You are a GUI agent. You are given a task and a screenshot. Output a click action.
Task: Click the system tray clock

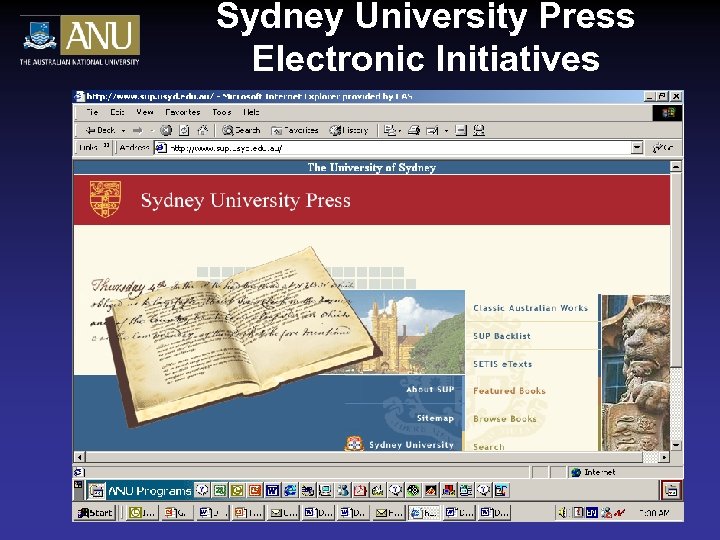point(654,512)
